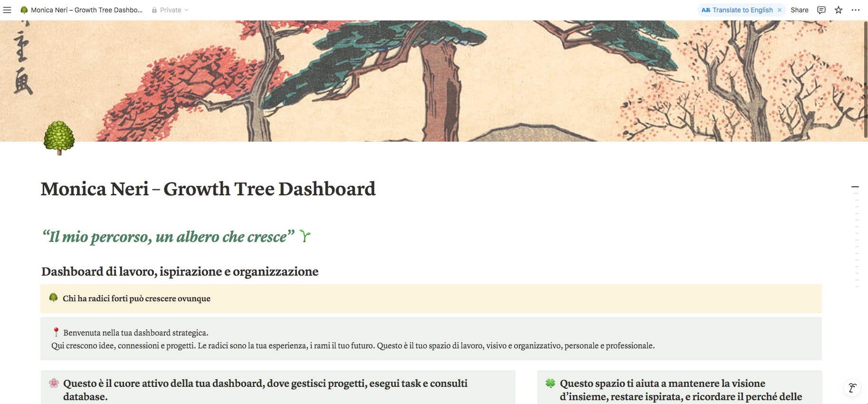Click text "Benvenuta nella tua dashboard strategica."
868x404 pixels.
136,333
